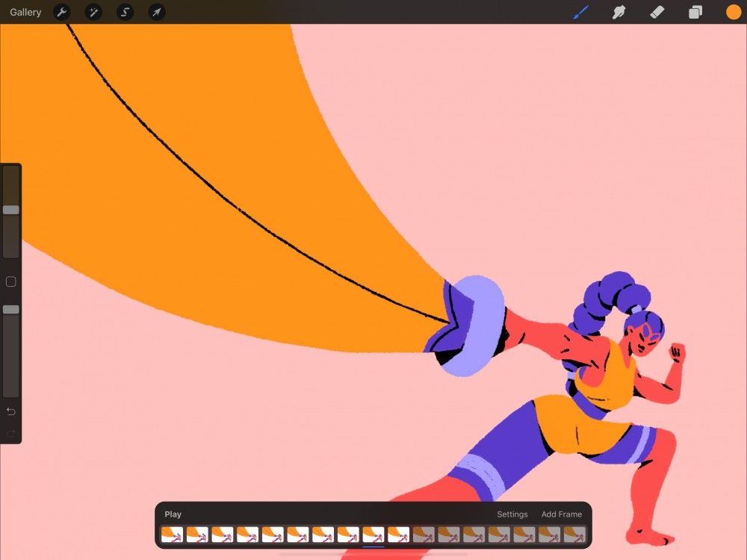Viewport: 747px width, 560px height.
Task: Adjust the brush size slider
Action: (10, 210)
